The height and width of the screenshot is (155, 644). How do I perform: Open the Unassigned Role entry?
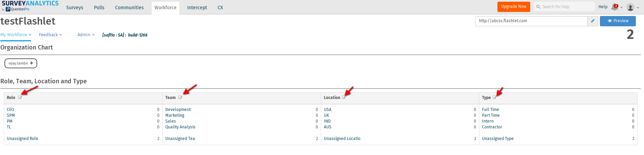[23, 139]
